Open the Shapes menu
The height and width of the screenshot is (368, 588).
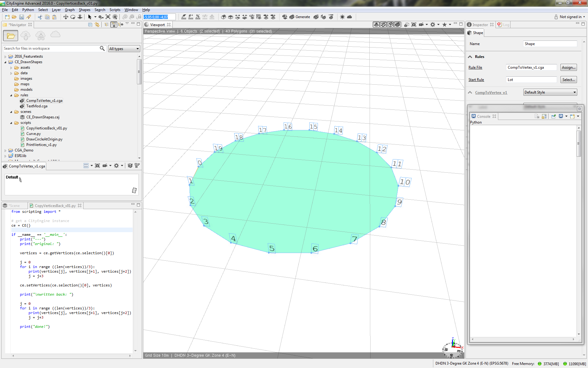(x=85, y=10)
